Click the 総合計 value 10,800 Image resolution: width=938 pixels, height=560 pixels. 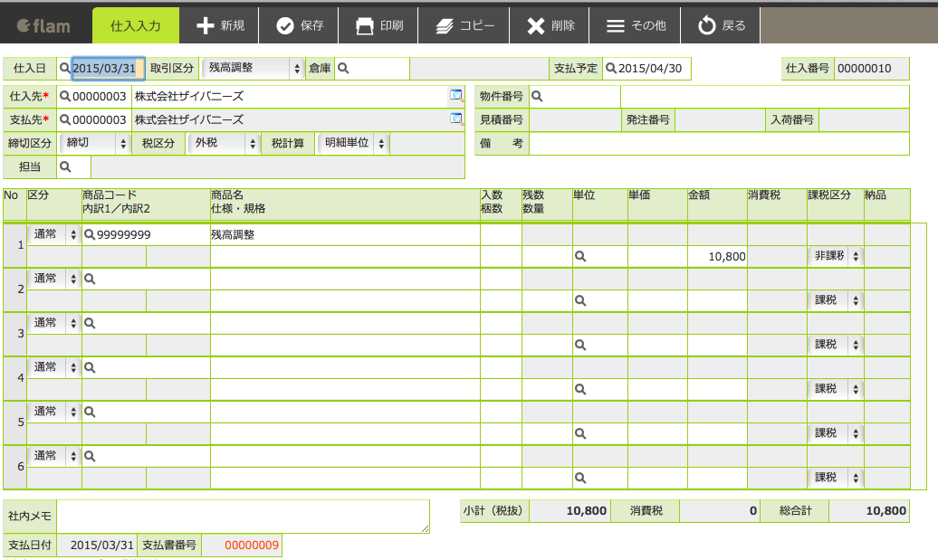[x=886, y=511]
